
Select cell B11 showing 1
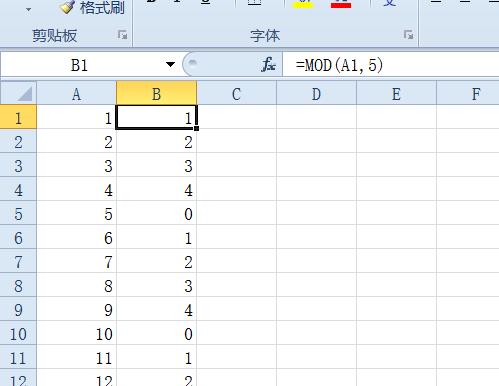tap(156, 357)
